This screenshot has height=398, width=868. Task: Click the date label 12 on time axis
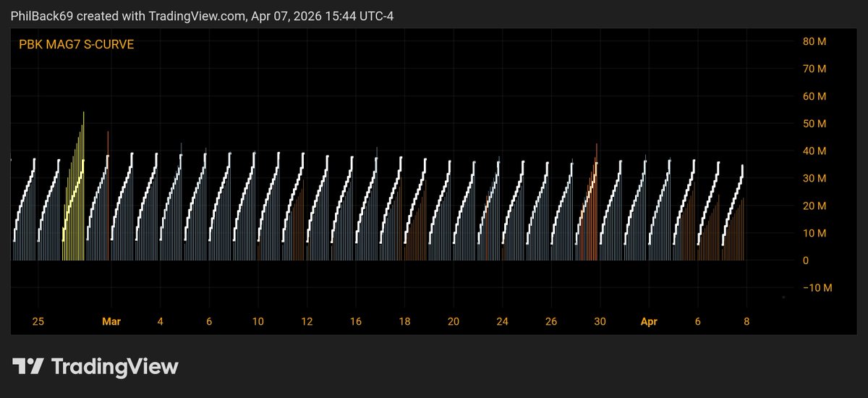307,321
